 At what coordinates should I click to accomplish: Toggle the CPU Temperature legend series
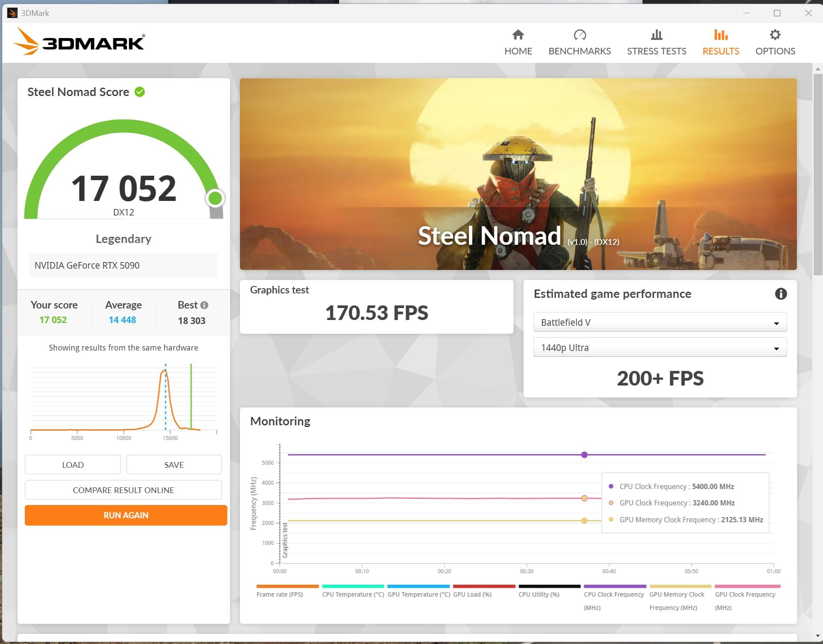353,591
